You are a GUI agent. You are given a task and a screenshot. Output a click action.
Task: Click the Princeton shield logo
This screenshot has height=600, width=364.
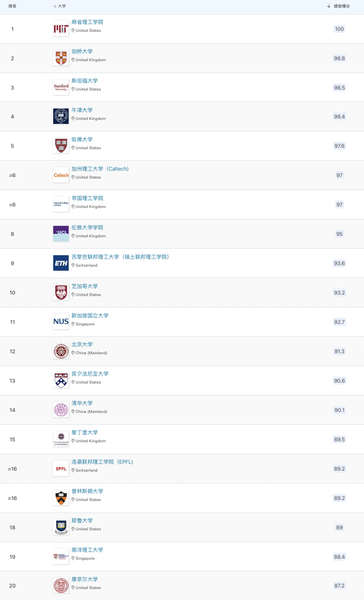(x=61, y=498)
